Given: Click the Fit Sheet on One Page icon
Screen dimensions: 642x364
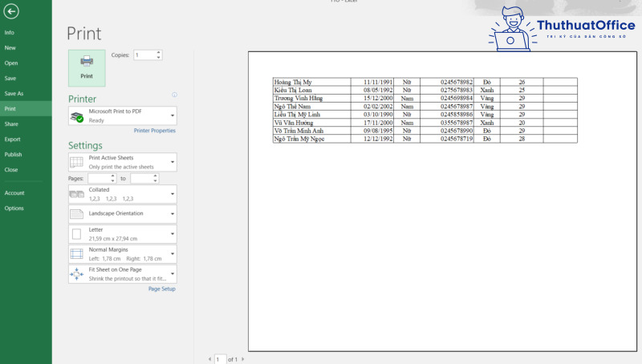Looking at the screenshot, I should coord(76,274).
